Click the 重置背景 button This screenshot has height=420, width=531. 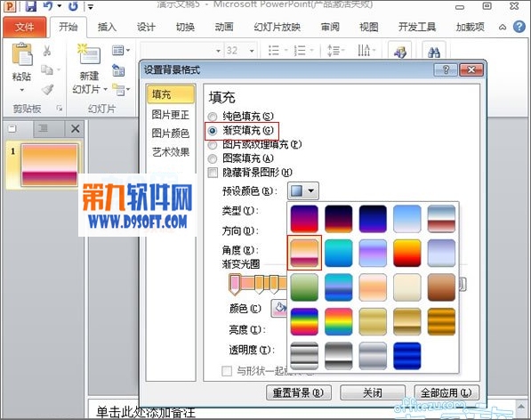pos(298,393)
